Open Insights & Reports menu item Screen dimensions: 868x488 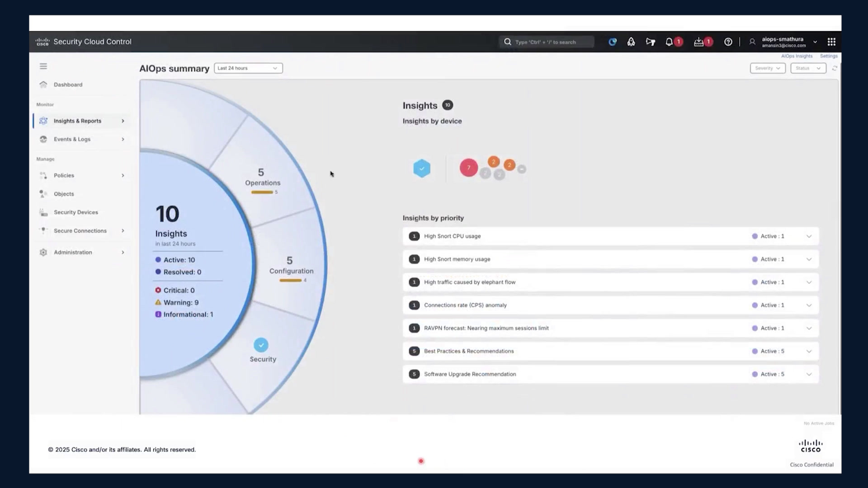tap(81, 121)
